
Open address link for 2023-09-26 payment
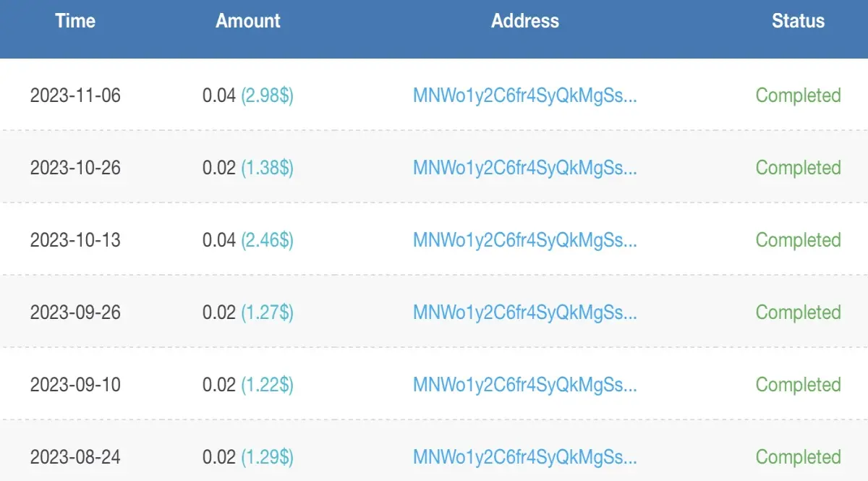(525, 312)
